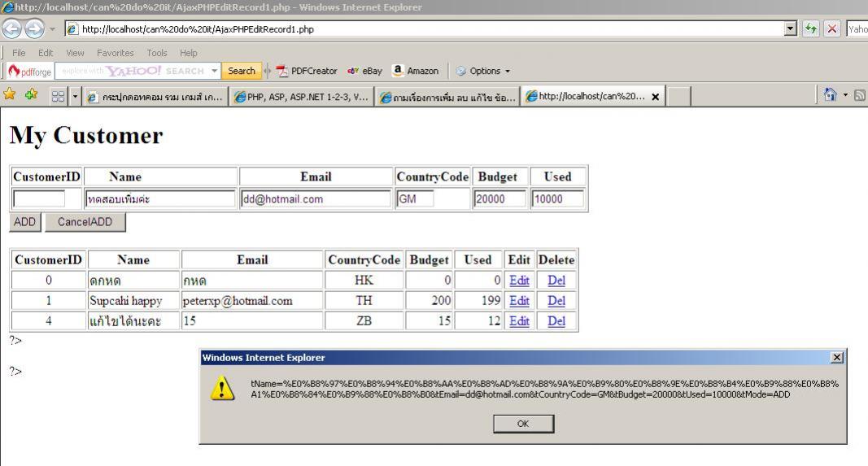This screenshot has height=466, width=868.
Task: Switch to the PHP, ASP, ASP.NET 1-2-3 tab
Action: 301,97
